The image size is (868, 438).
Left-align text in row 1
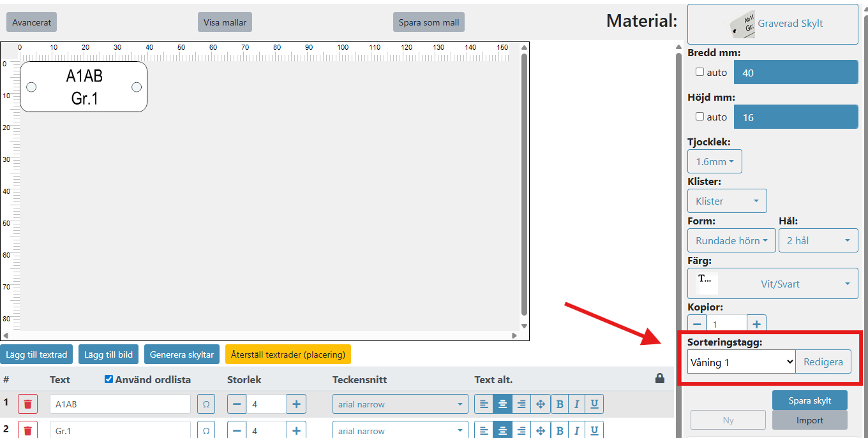tap(484, 404)
